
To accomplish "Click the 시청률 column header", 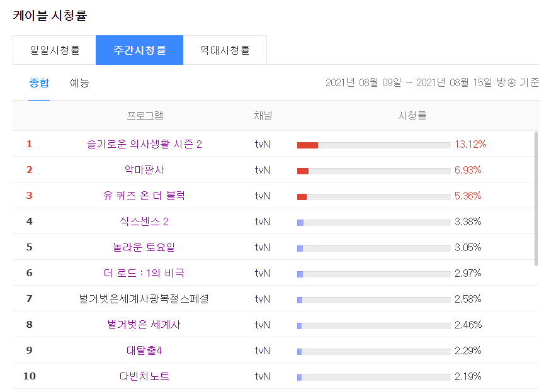I will click(412, 116).
